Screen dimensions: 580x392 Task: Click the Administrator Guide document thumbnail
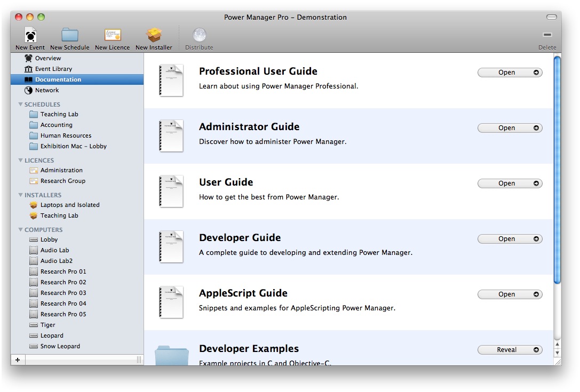tap(171, 135)
